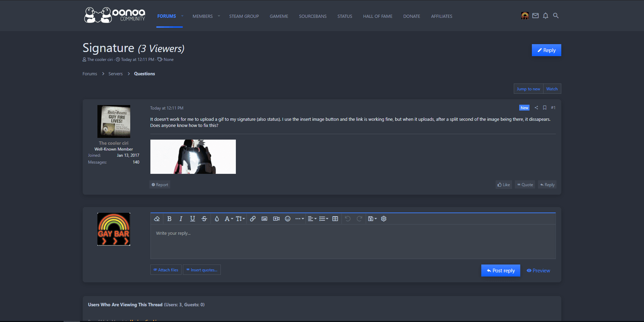
Task: Go to the Sourcebans nav item
Action: pyautogui.click(x=312, y=16)
